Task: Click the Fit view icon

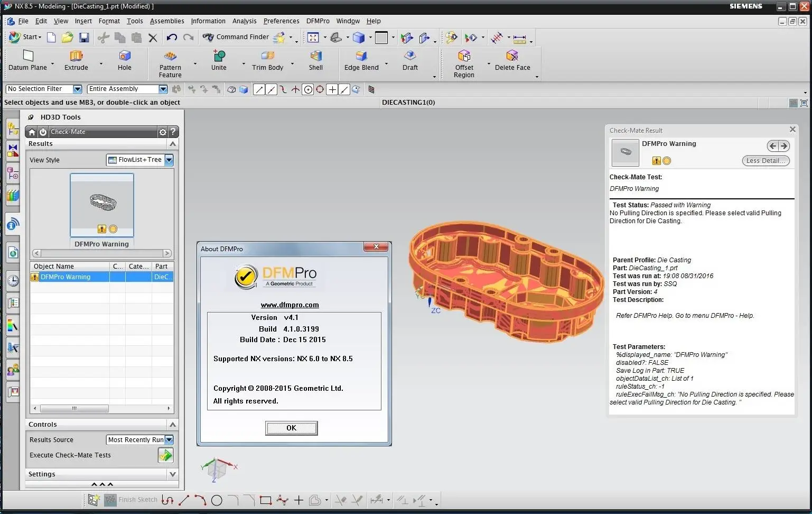Action: point(313,38)
